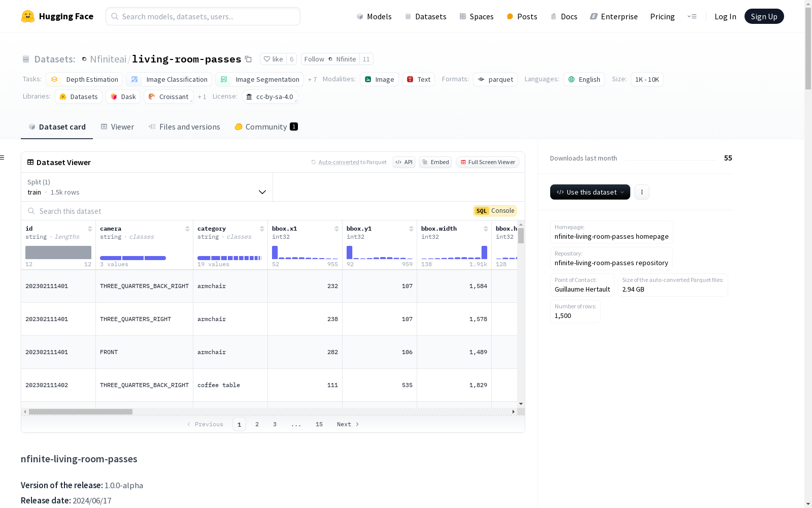812x508 pixels.
Task: Select the parquet format tag
Action: click(x=495, y=79)
